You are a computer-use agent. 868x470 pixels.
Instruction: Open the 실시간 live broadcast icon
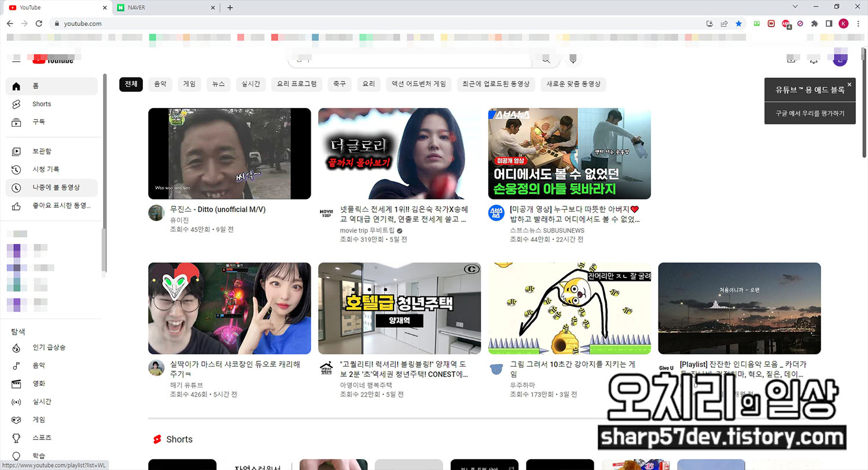(x=16, y=402)
